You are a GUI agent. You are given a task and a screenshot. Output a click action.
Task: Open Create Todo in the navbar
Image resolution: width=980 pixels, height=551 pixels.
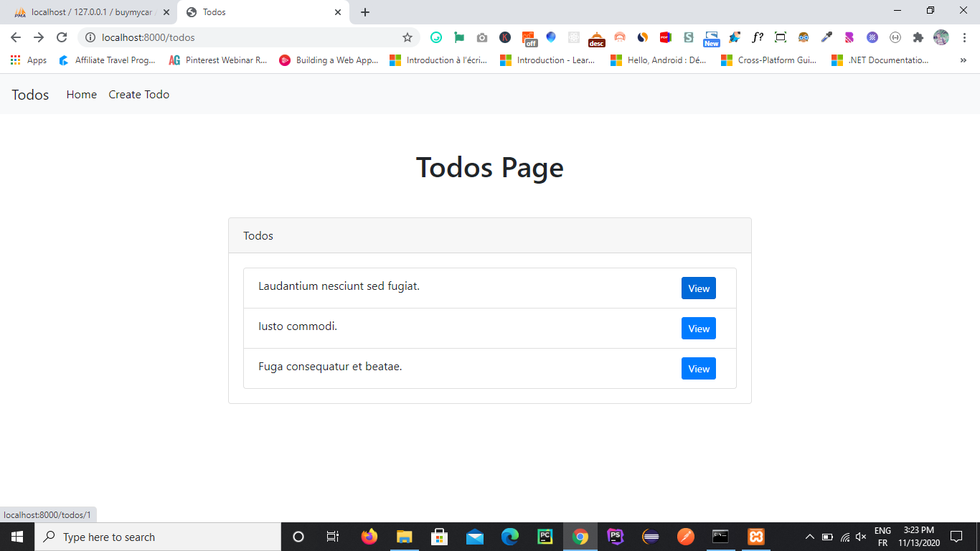[139, 95]
